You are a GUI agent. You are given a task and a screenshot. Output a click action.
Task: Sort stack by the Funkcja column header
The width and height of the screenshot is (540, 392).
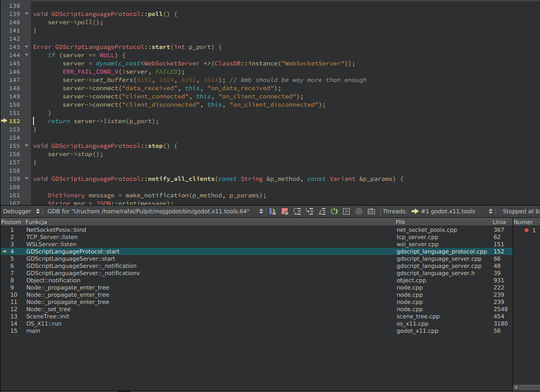tap(209, 222)
